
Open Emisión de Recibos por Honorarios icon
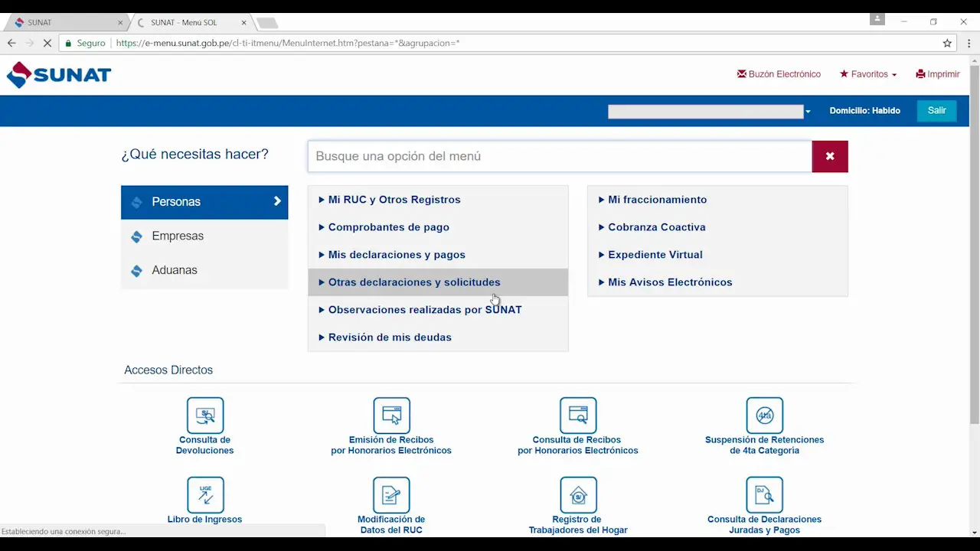click(391, 416)
